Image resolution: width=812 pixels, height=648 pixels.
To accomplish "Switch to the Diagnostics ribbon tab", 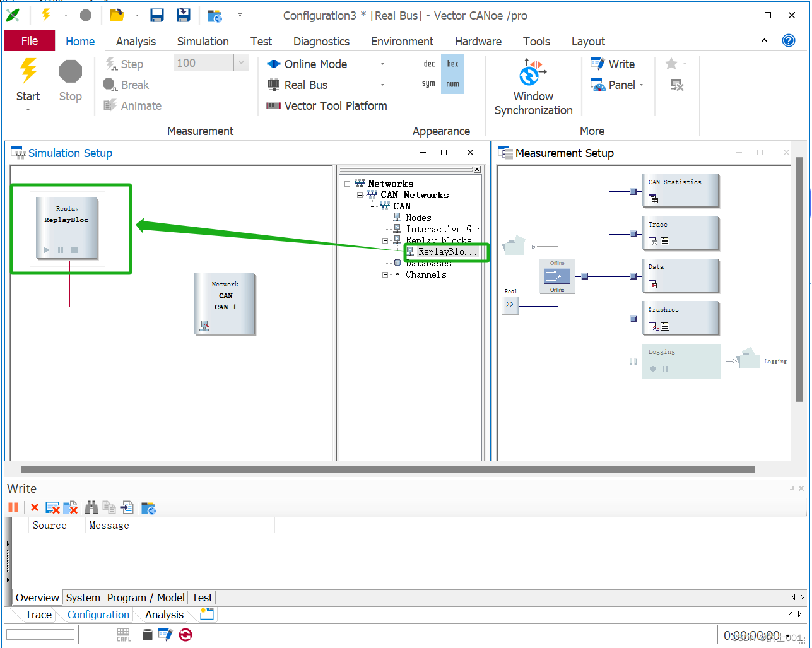I will (321, 42).
